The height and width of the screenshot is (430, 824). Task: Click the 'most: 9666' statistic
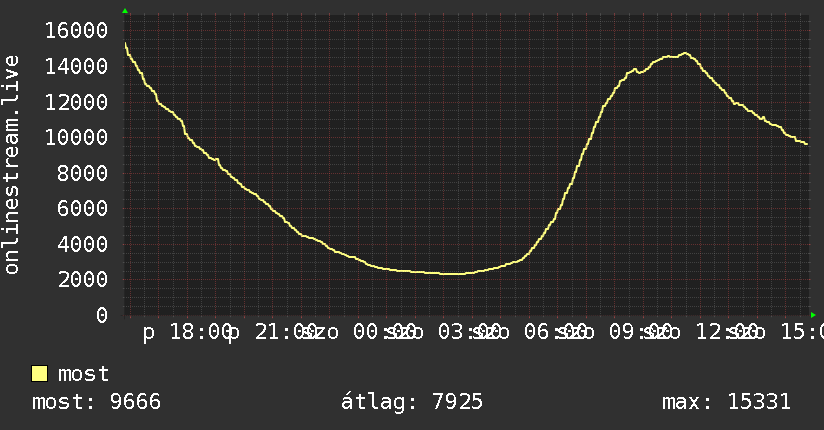click(x=96, y=402)
